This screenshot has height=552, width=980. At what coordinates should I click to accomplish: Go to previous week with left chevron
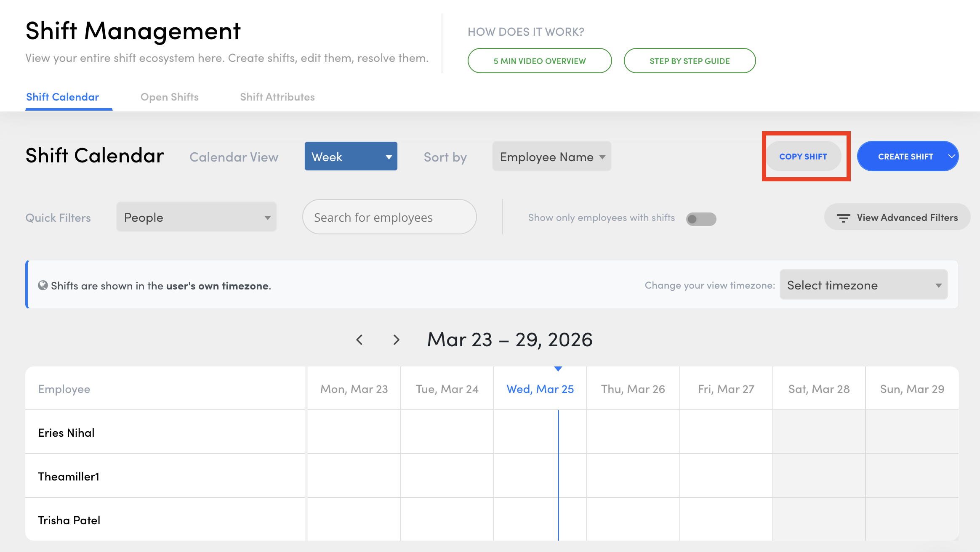pos(360,340)
